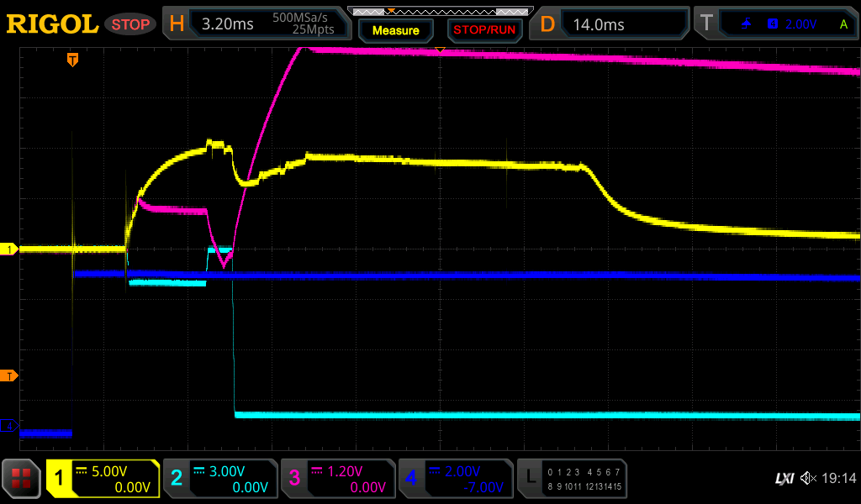Toggle channel 2 cyan 3.00V label

click(220, 479)
